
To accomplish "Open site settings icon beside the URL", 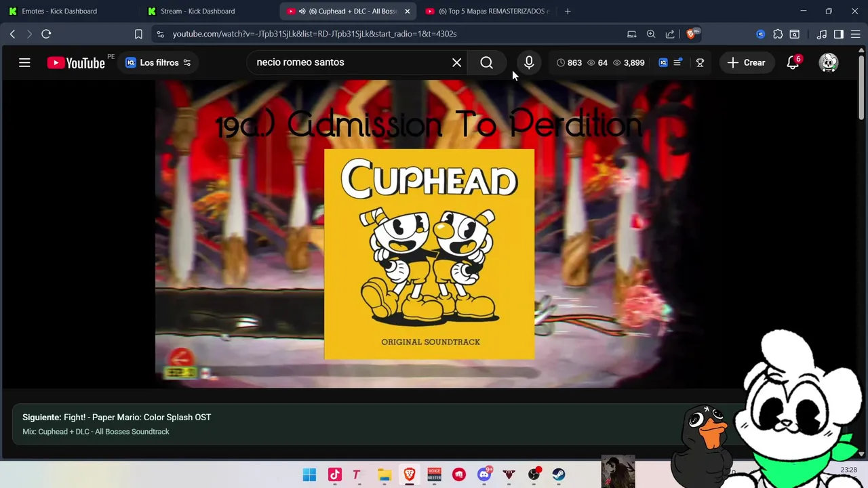I will pos(160,34).
